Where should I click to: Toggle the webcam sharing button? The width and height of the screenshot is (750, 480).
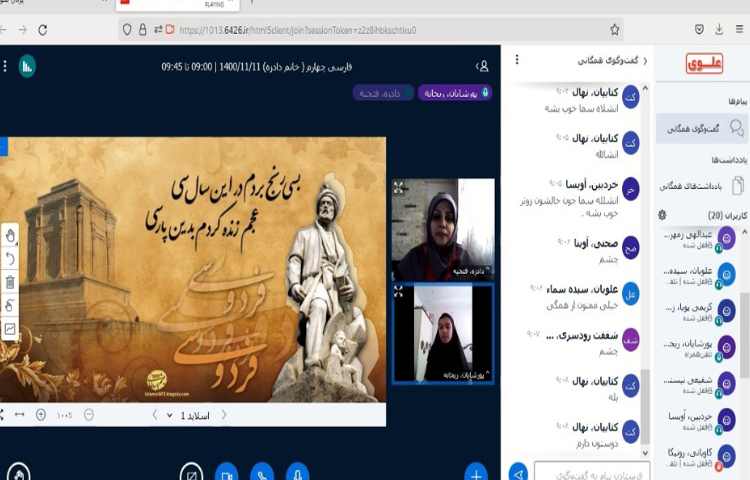(227, 472)
